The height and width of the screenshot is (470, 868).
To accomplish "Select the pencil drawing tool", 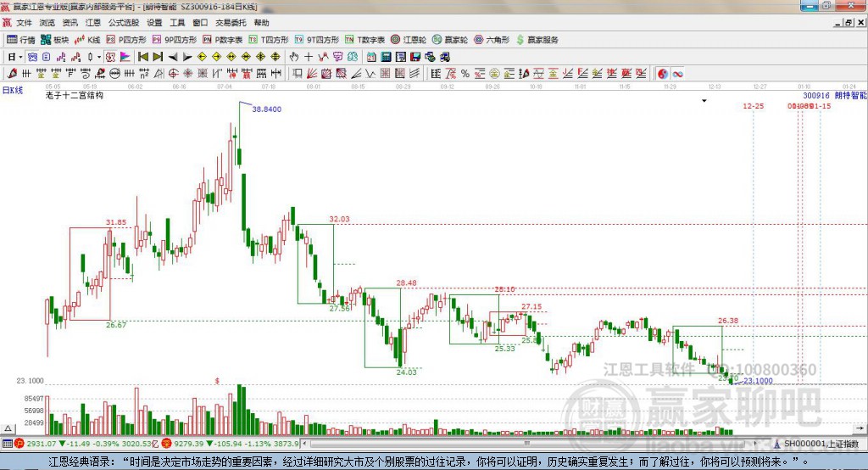I will pos(12,73).
